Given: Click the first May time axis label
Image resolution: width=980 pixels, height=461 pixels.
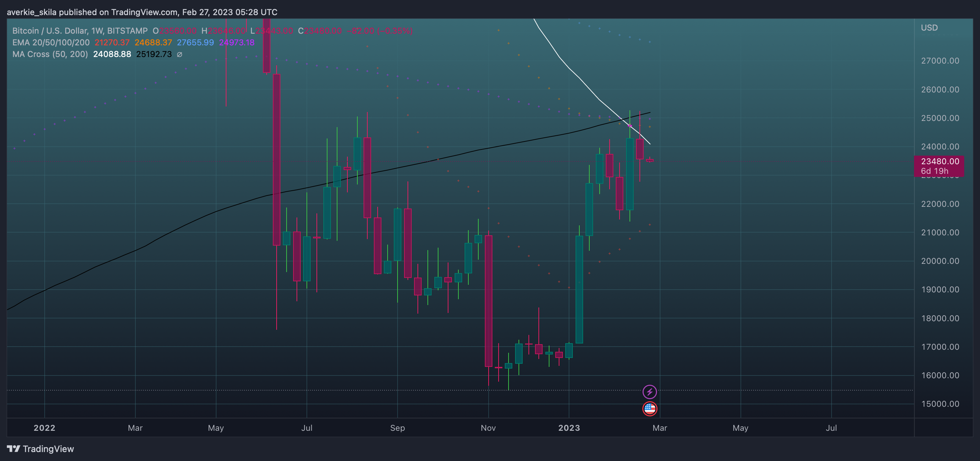Looking at the screenshot, I should [x=216, y=428].
